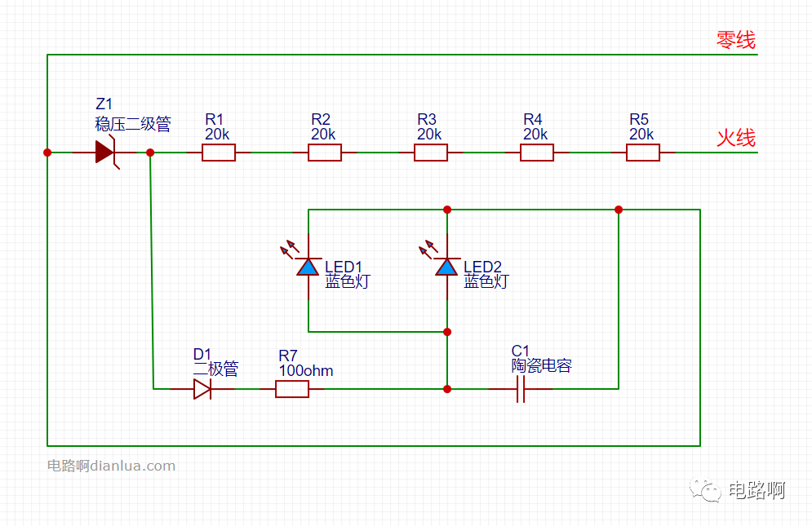Click the 二极管 label under D1

tap(216, 369)
